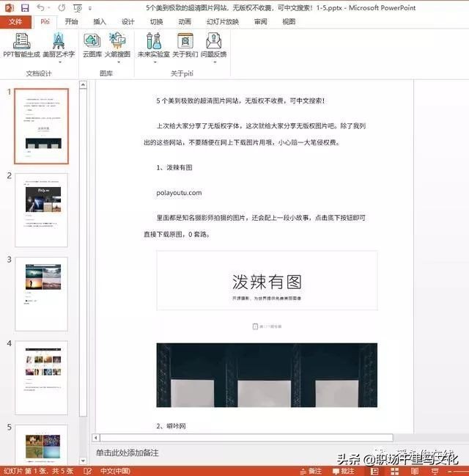Open the quick access toolbar customize dropdown
This screenshot has height=476, width=469.
(90, 9)
